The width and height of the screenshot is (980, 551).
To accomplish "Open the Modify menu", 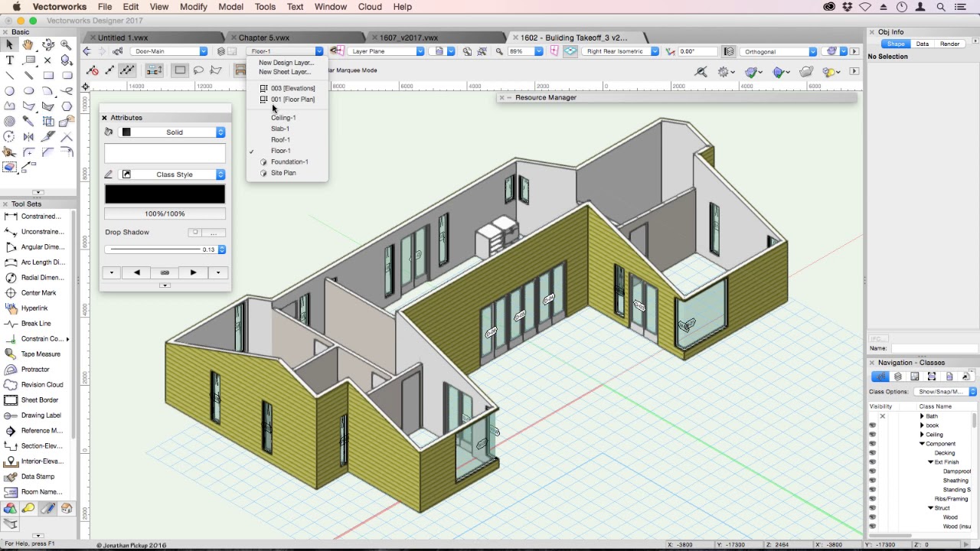I will point(194,7).
